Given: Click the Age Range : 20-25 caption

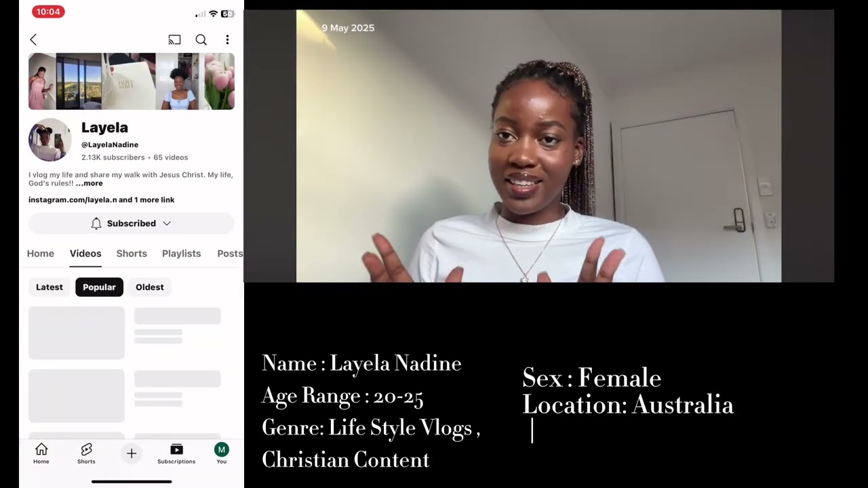Looking at the screenshot, I should pyautogui.click(x=342, y=396).
